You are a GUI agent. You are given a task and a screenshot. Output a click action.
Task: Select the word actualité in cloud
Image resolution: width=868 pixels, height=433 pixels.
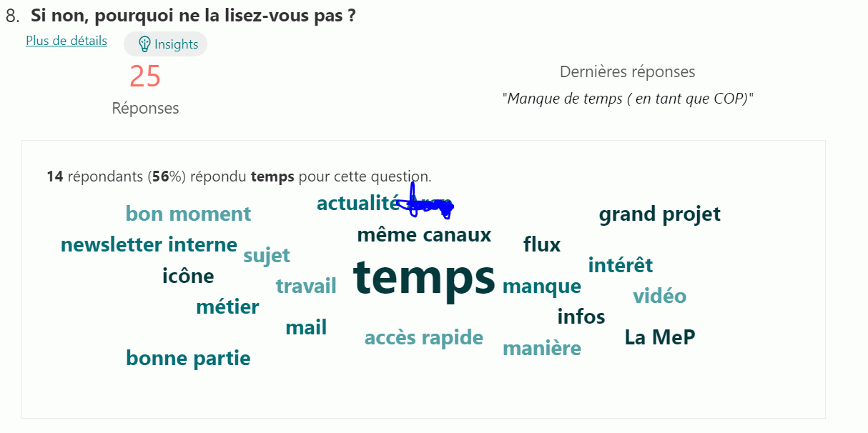point(357,204)
